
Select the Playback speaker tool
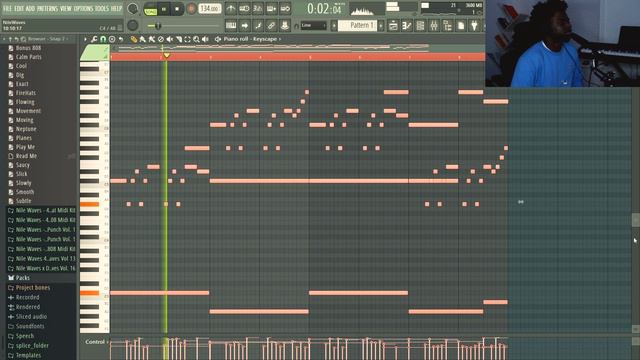[205, 39]
